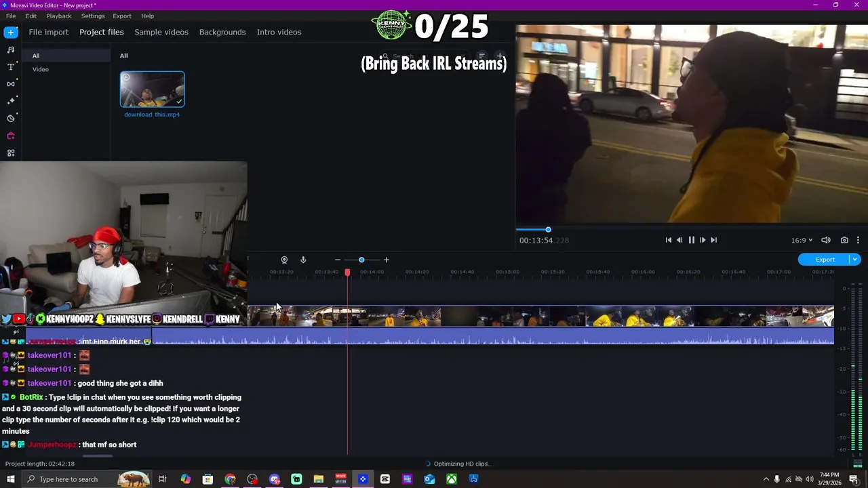Open the Help menu
The image size is (868, 488).
coord(147,16)
